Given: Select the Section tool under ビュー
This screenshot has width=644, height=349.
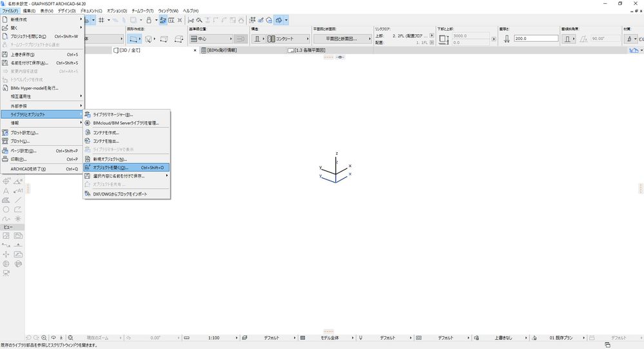Looking at the screenshot, I should pos(6,245).
